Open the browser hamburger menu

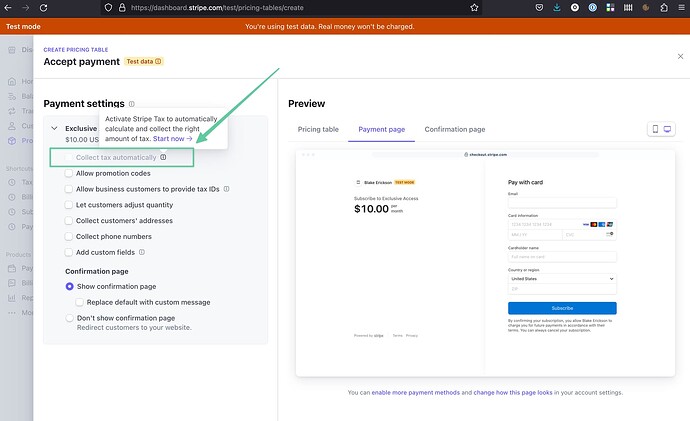[x=681, y=7]
